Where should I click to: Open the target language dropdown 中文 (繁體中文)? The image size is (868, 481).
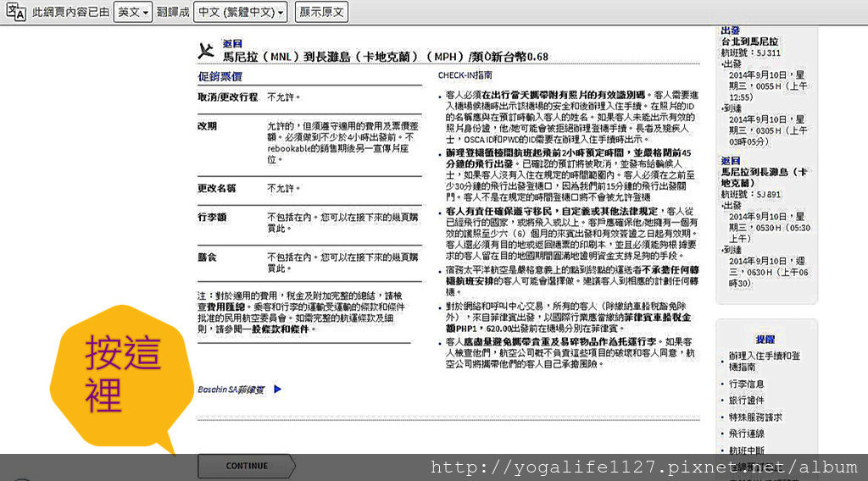(240, 12)
